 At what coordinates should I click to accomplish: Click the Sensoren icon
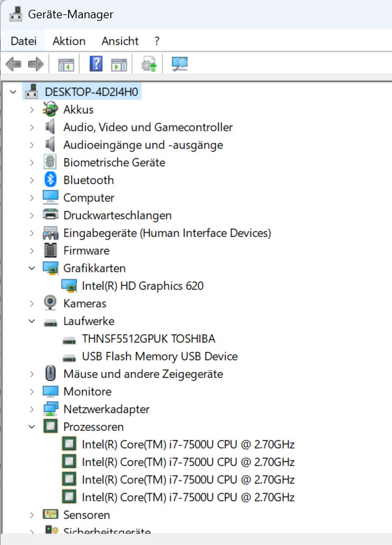click(x=50, y=514)
